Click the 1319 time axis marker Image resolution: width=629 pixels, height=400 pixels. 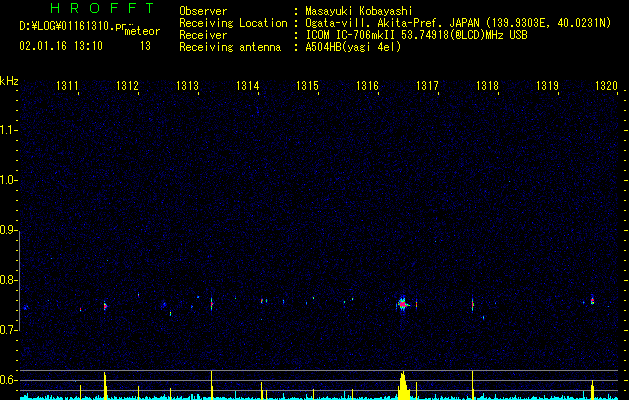[547, 86]
